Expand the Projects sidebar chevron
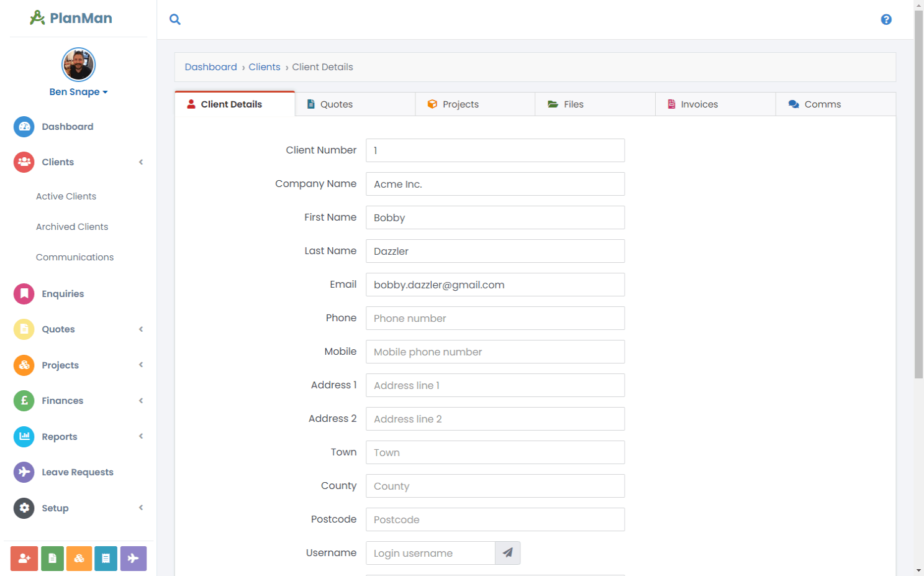The image size is (924, 576). [x=141, y=365]
